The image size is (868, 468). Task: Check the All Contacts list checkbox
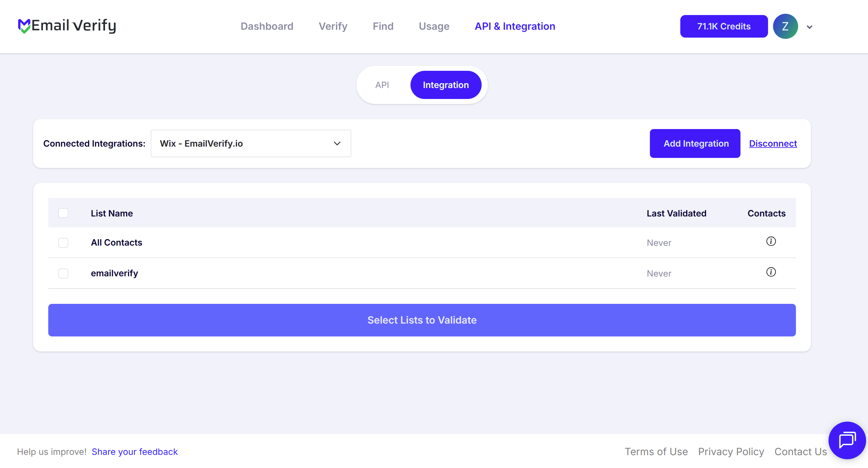click(63, 242)
